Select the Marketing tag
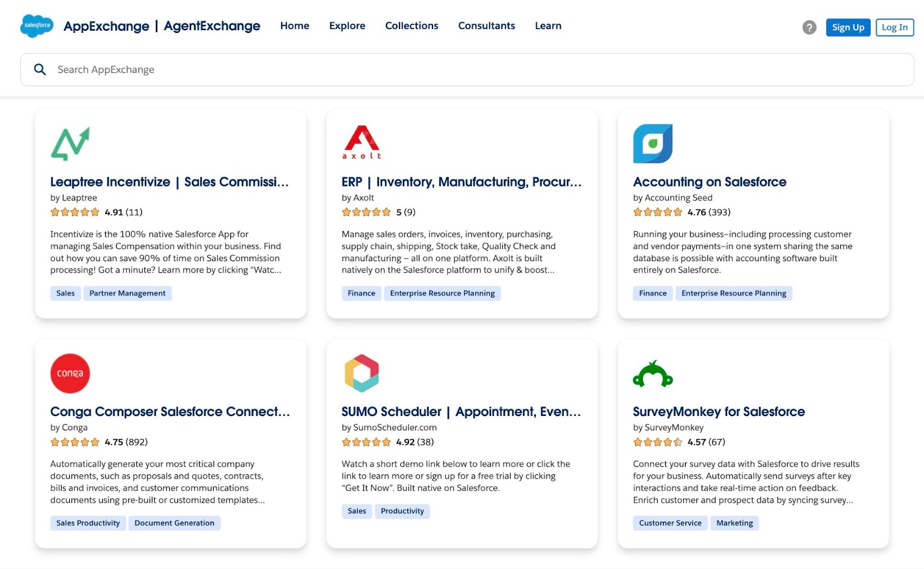The height and width of the screenshot is (569, 924). pyautogui.click(x=735, y=523)
